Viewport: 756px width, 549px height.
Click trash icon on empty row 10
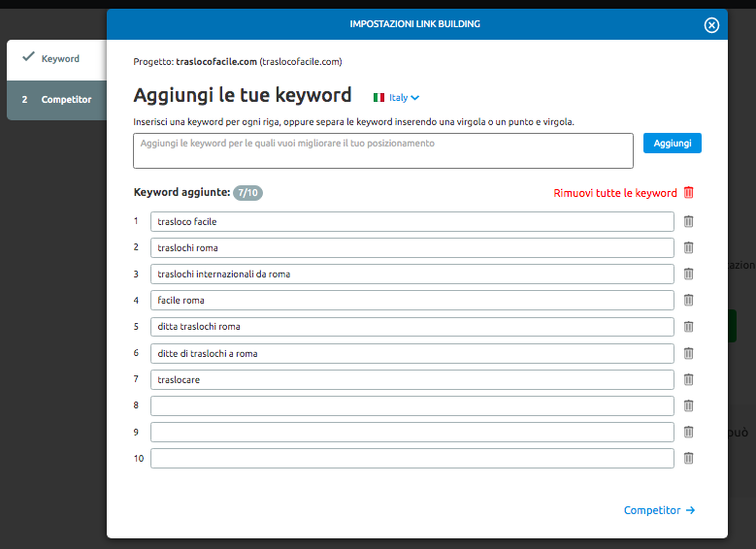click(688, 458)
